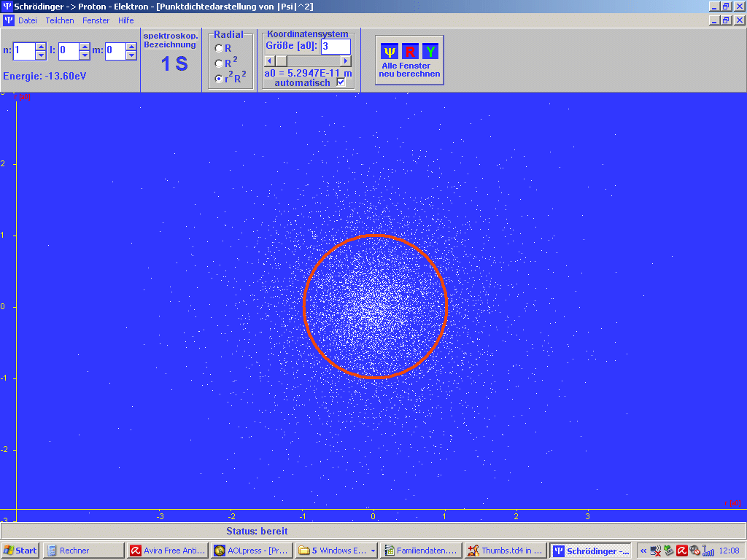Viewport: 747px width, 560px height.
Task: Decrease quantum number l with down arrow
Action: [85, 55]
